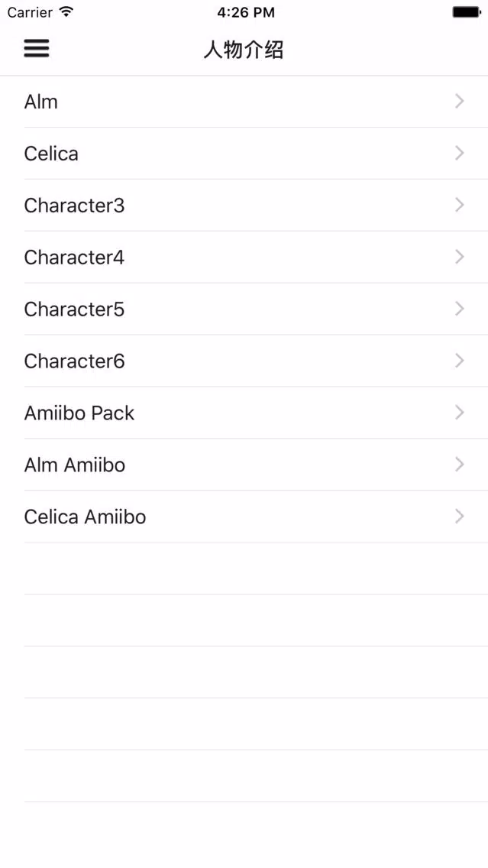This screenshot has height=868, width=488.
Task: Open the Amiibo Pack entry
Action: [244, 413]
